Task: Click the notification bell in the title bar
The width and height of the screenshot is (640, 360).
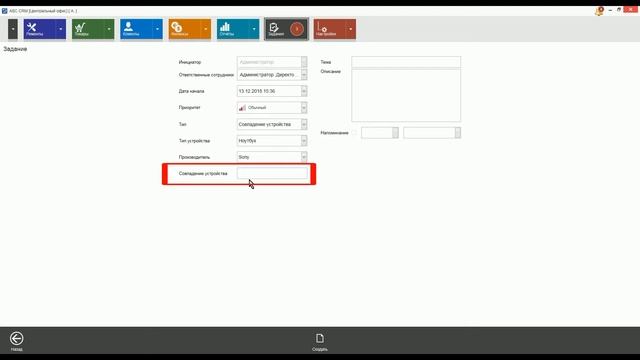Action: click(x=599, y=11)
